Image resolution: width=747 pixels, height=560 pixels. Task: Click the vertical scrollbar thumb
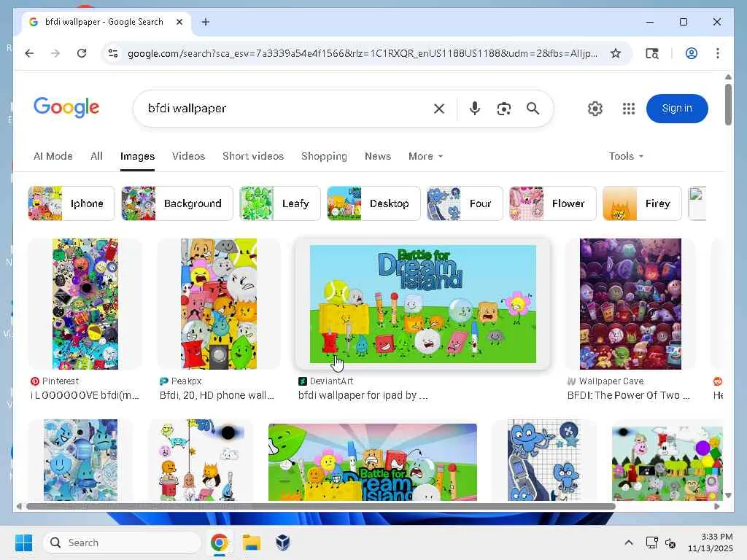728,104
